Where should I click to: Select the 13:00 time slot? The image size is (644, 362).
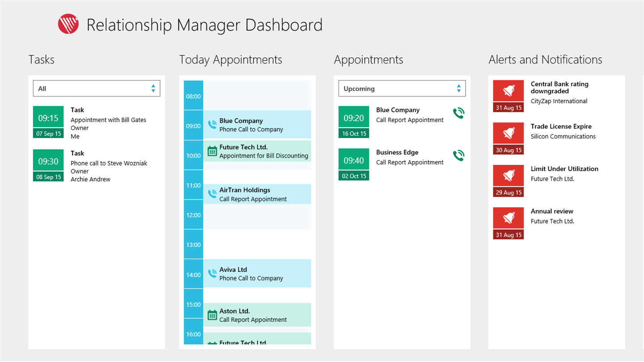257,244
